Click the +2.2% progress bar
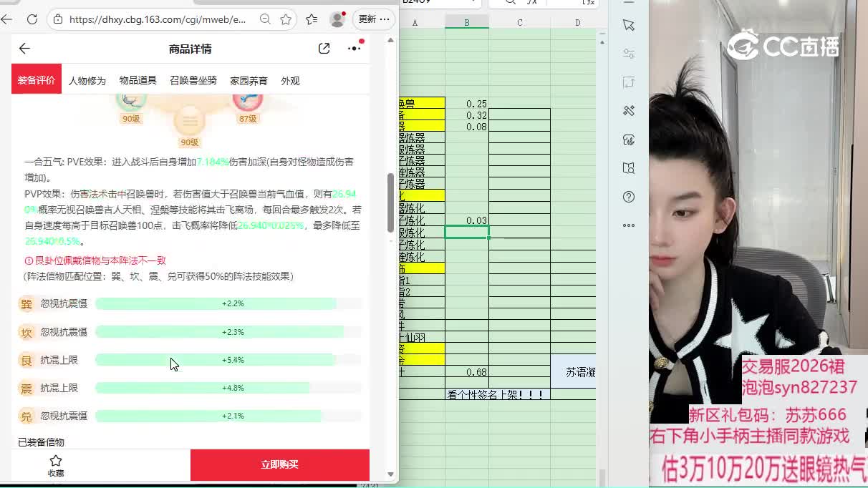Viewport: 868px width, 488px height. click(228, 304)
